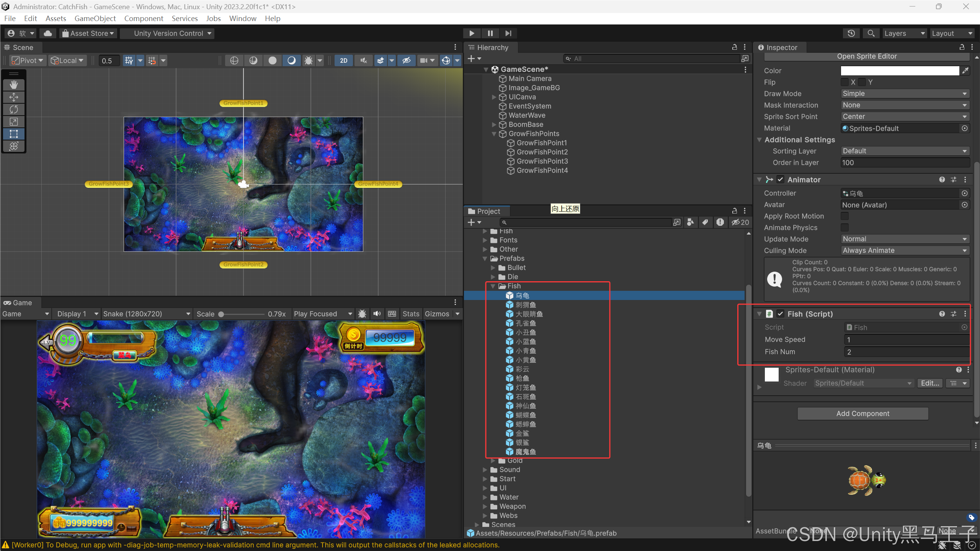Viewport: 980px width, 551px height.
Task: Toggle Flip X checkbox
Action: pyautogui.click(x=844, y=82)
